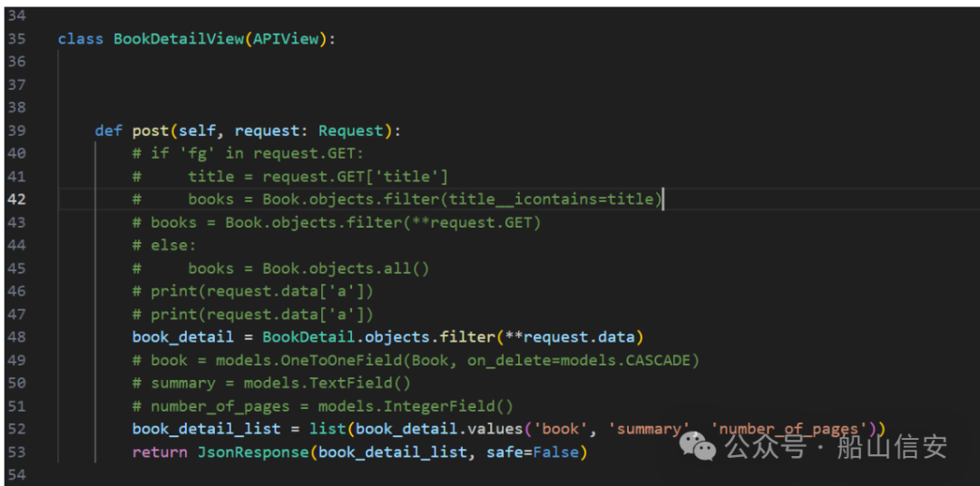Click line number 35 in the gutter

point(17,39)
